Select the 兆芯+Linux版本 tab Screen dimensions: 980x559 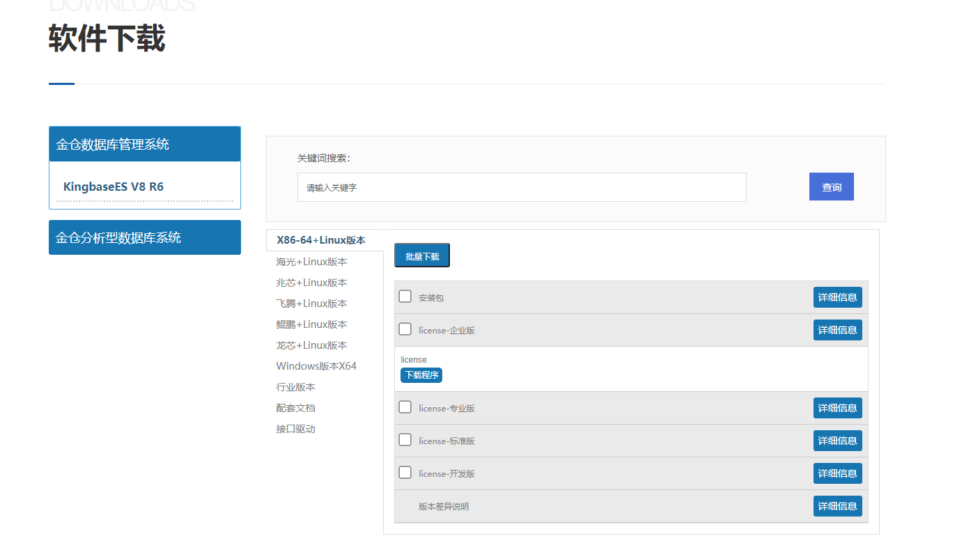[x=311, y=283]
